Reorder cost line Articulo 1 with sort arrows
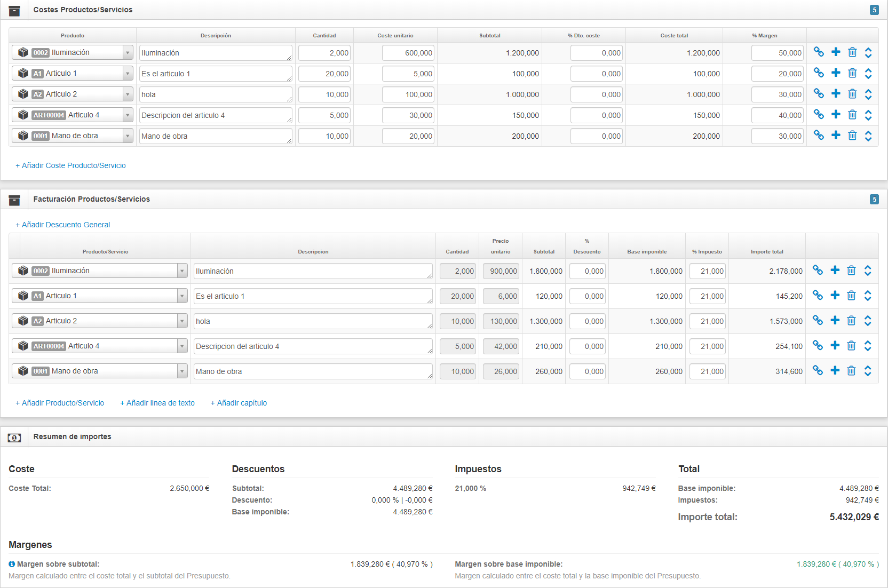Viewport: 888px width, 588px height. 868,73
